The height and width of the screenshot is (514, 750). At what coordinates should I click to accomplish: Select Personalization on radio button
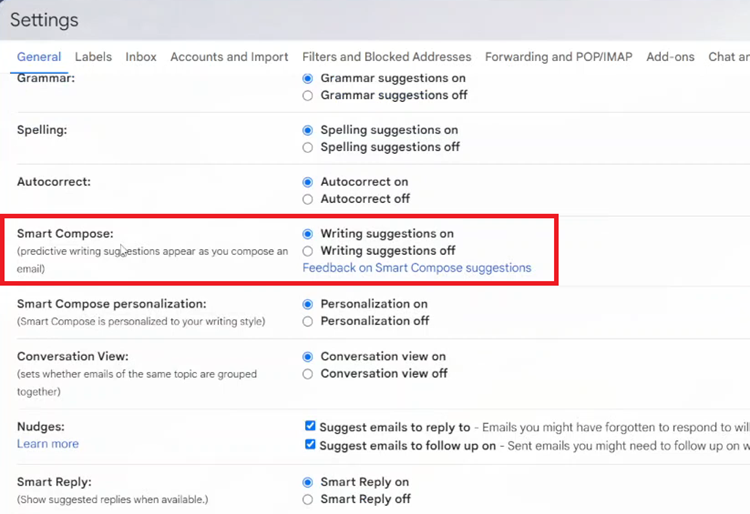[x=308, y=304]
